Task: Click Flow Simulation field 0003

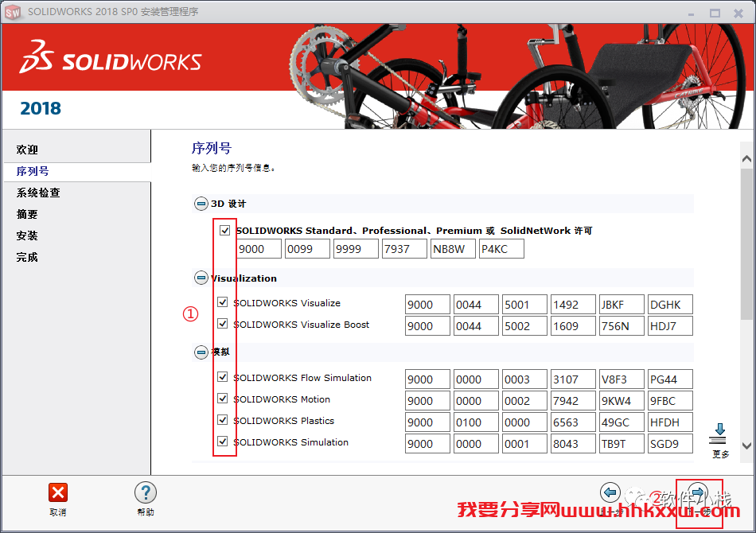Action: click(x=524, y=379)
